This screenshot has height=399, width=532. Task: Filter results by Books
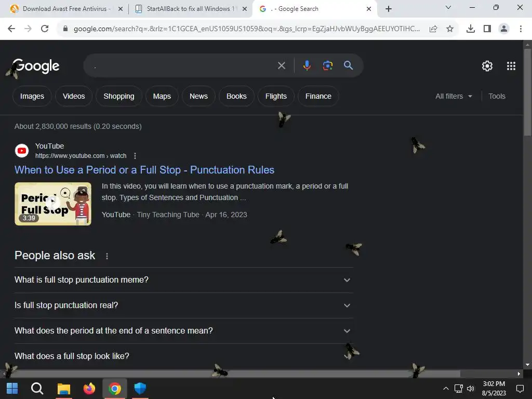point(236,96)
